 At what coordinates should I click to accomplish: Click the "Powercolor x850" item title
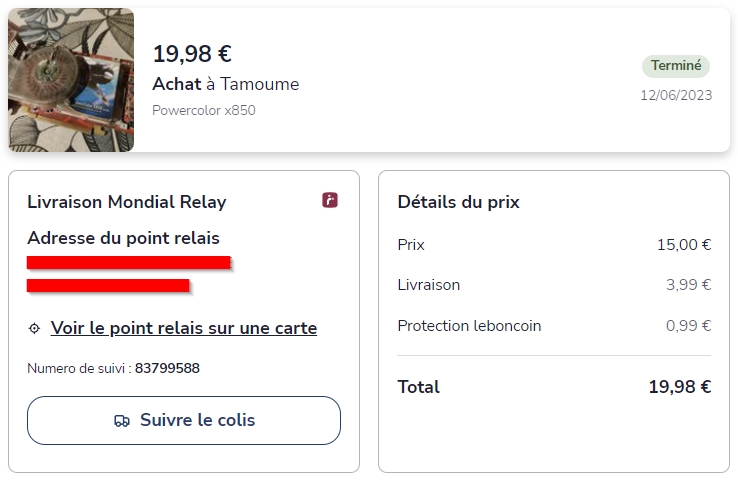[x=203, y=110]
